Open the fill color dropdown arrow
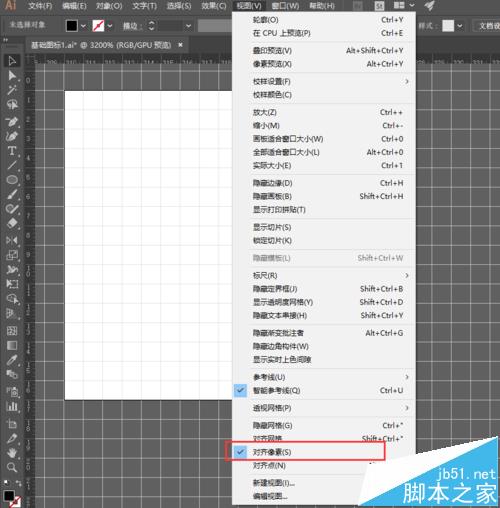 pyautogui.click(x=83, y=26)
